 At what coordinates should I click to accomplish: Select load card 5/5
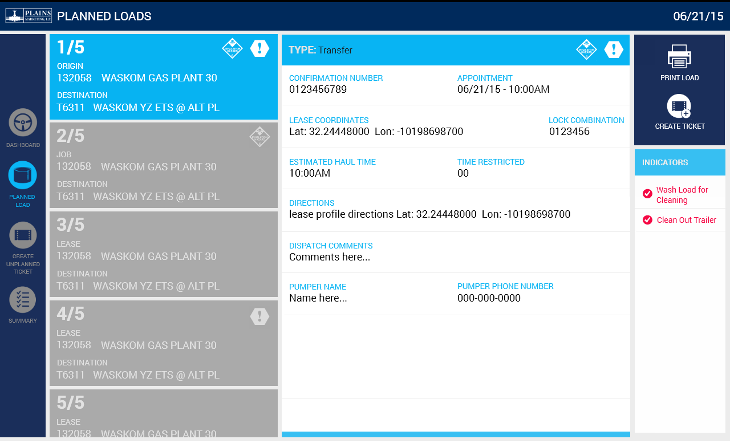pyautogui.click(x=164, y=414)
